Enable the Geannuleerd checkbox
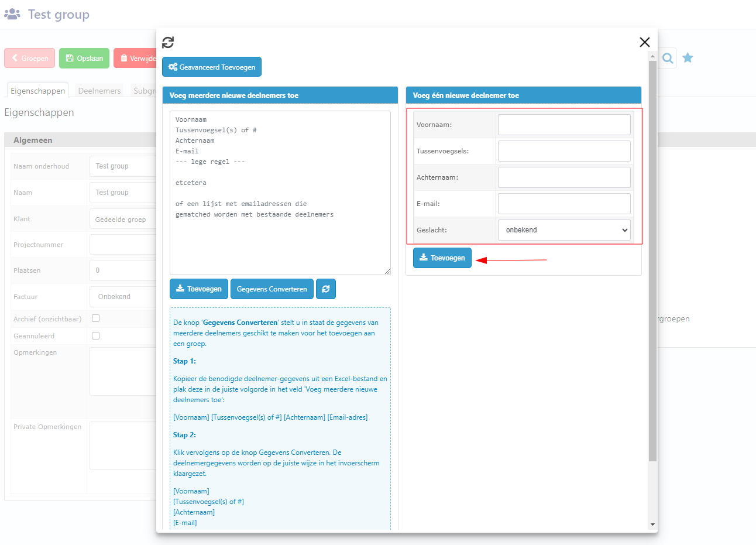The width and height of the screenshot is (756, 545). (x=96, y=336)
